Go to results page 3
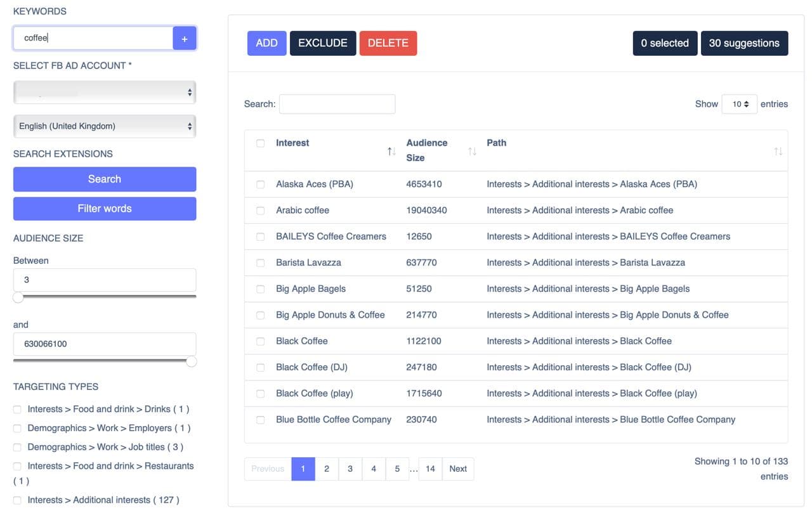This screenshot has height=513, width=812. pos(350,469)
